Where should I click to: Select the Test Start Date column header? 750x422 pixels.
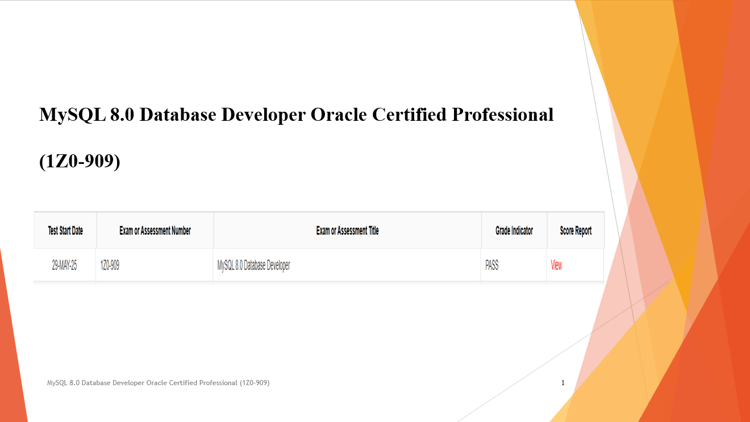(65, 231)
